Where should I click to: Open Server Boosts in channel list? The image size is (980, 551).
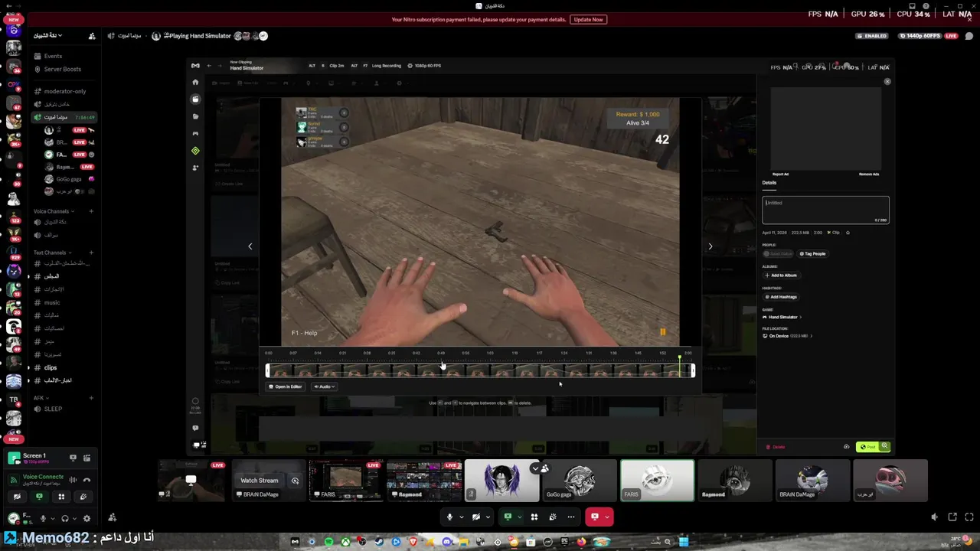pos(62,69)
